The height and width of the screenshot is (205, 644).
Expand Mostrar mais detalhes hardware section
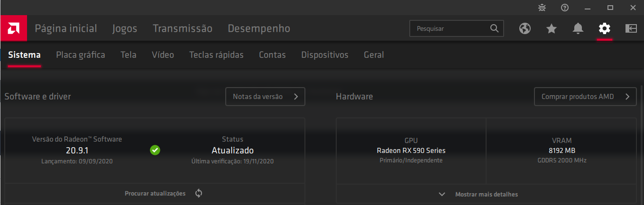[486, 194]
